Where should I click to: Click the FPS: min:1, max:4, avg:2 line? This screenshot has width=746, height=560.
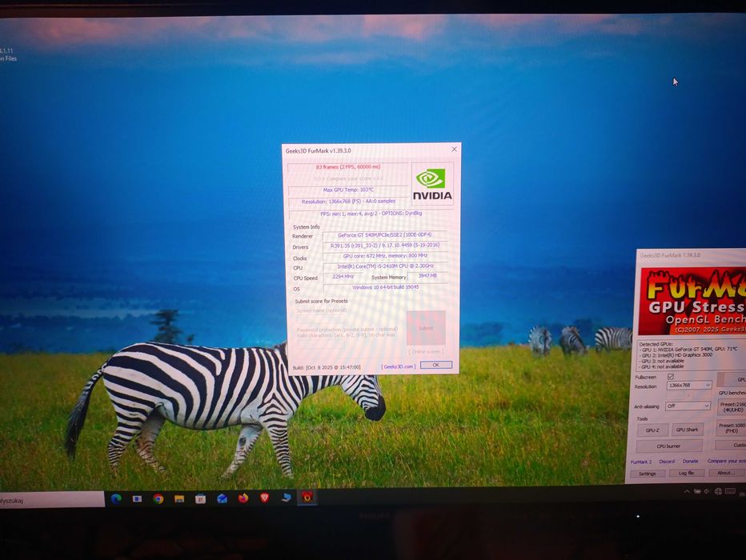(371, 214)
